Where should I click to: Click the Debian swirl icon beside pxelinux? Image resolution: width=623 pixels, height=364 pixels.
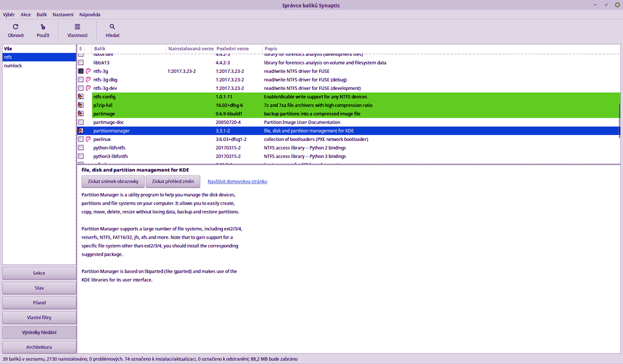(87, 139)
